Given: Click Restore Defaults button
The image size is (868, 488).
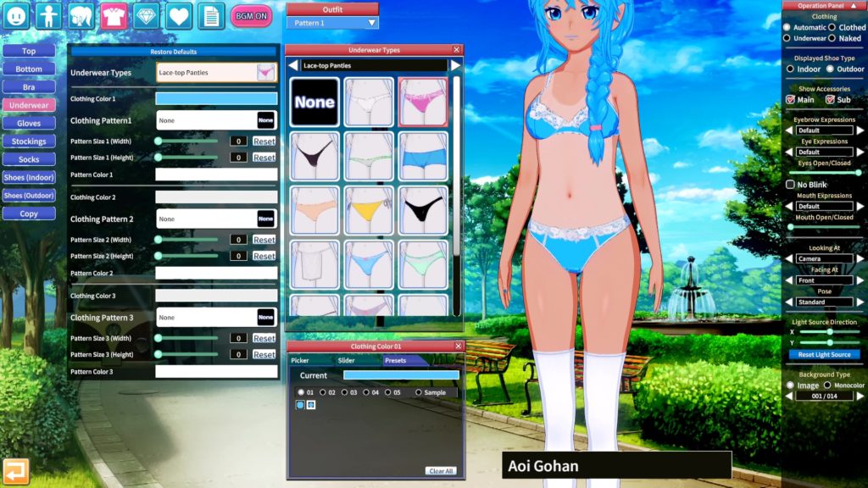Looking at the screenshot, I should [173, 52].
